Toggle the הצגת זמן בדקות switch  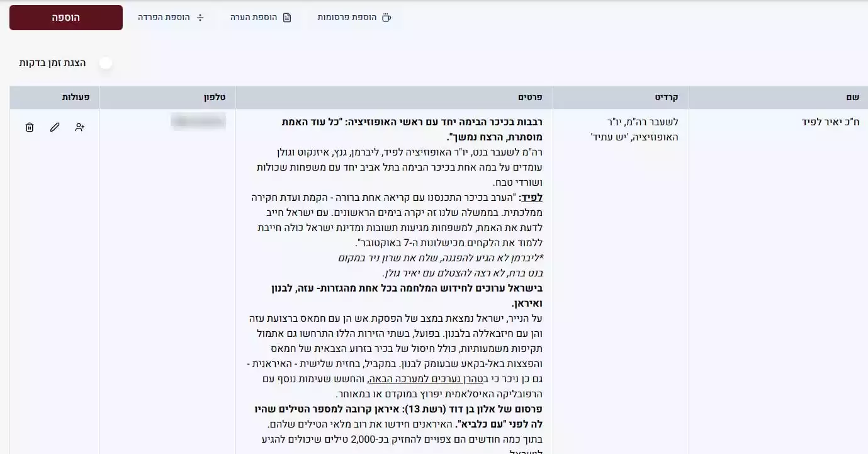(105, 63)
